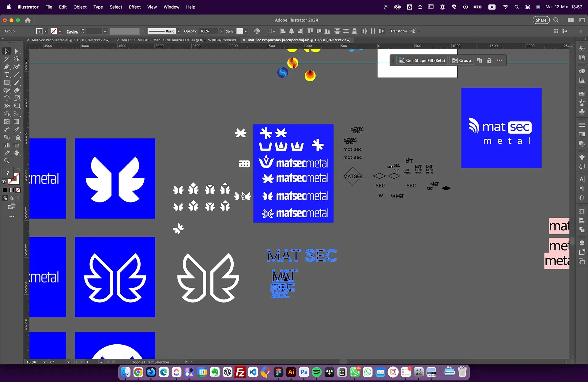Switch to MAT SEC METAL Manual de marca tab
This screenshot has width=588, height=382.
(179, 40)
